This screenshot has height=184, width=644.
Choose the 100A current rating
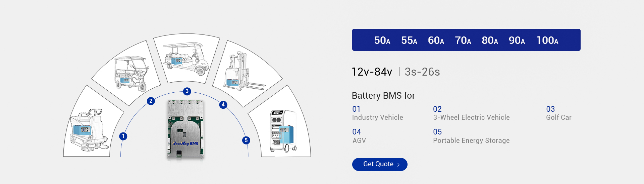[x=547, y=40]
